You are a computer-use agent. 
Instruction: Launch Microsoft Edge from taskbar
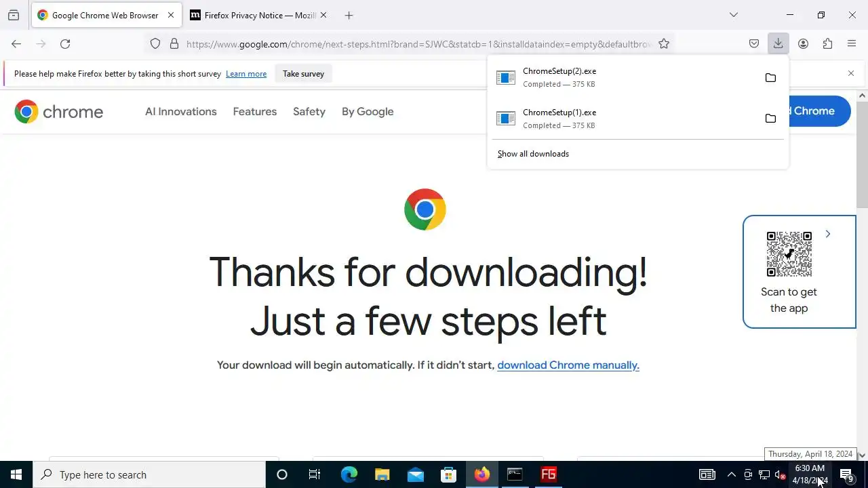coord(349,474)
